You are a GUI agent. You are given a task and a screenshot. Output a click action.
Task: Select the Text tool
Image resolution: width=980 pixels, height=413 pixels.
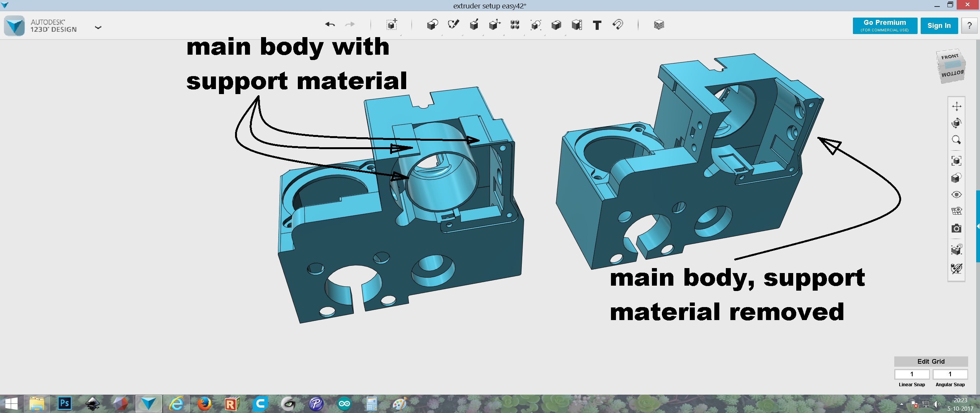[597, 25]
